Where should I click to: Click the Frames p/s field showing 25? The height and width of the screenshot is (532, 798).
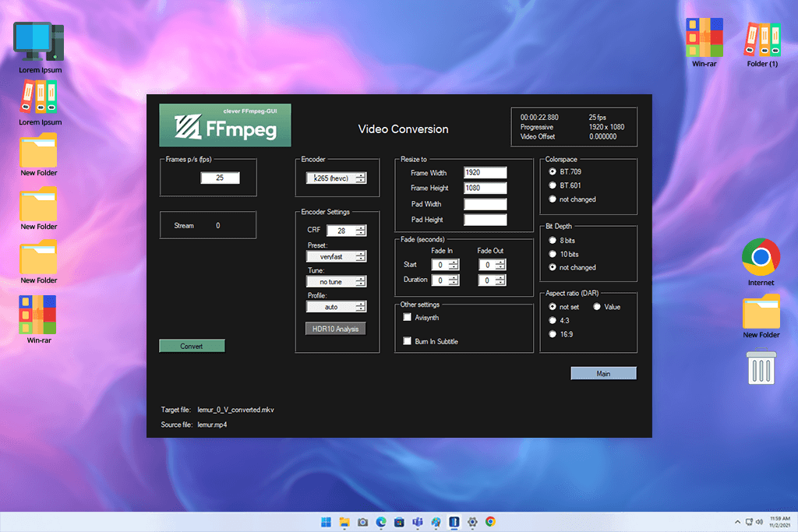click(220, 178)
